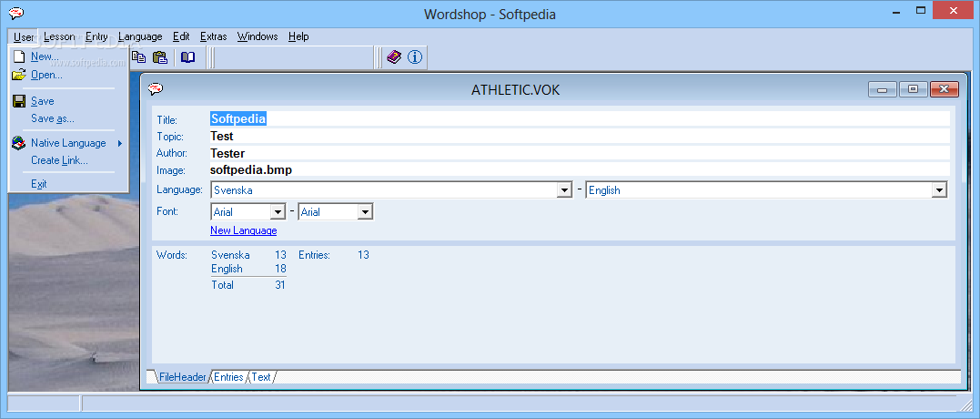Click the Svenska word count row
980x419 pixels.
[x=248, y=255]
